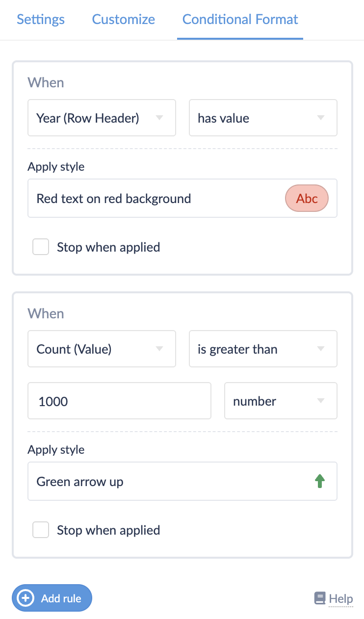Viewport: 364px width, 619px height.
Task: Click the red Abc style preview badge
Action: click(307, 199)
